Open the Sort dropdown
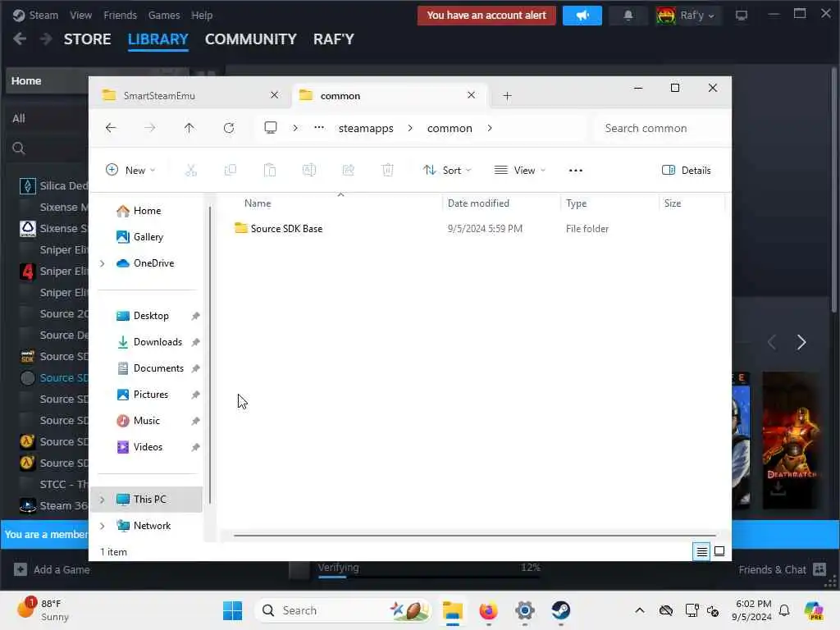Image resolution: width=840 pixels, height=630 pixels. pos(447,171)
